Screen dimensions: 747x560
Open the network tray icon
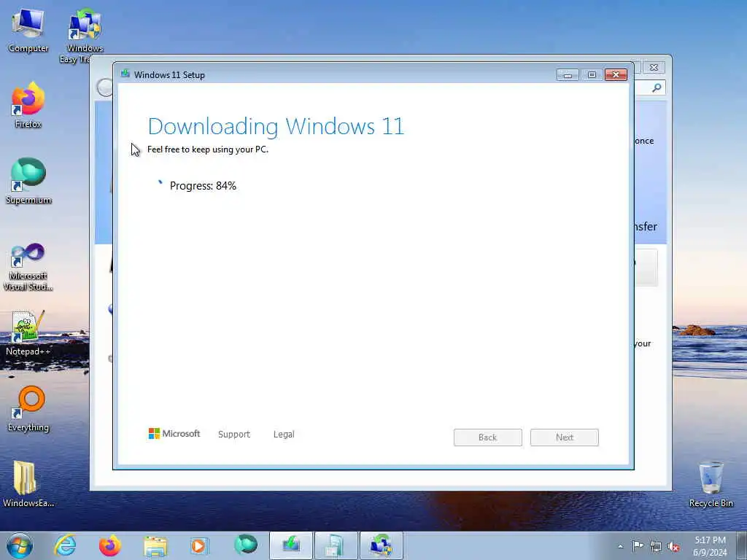point(656,546)
